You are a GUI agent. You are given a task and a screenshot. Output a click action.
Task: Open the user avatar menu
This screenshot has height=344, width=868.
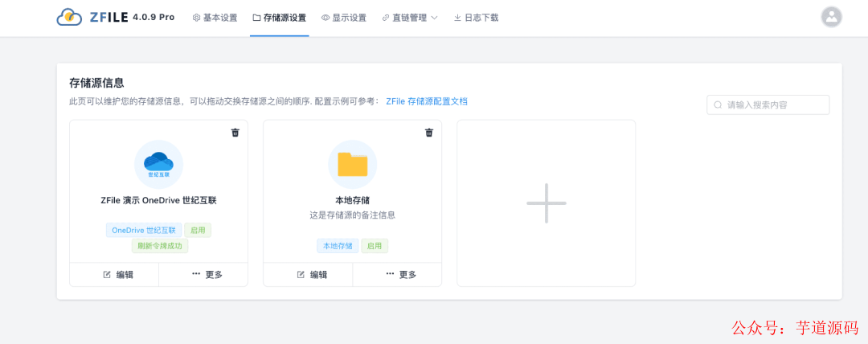pyautogui.click(x=831, y=17)
